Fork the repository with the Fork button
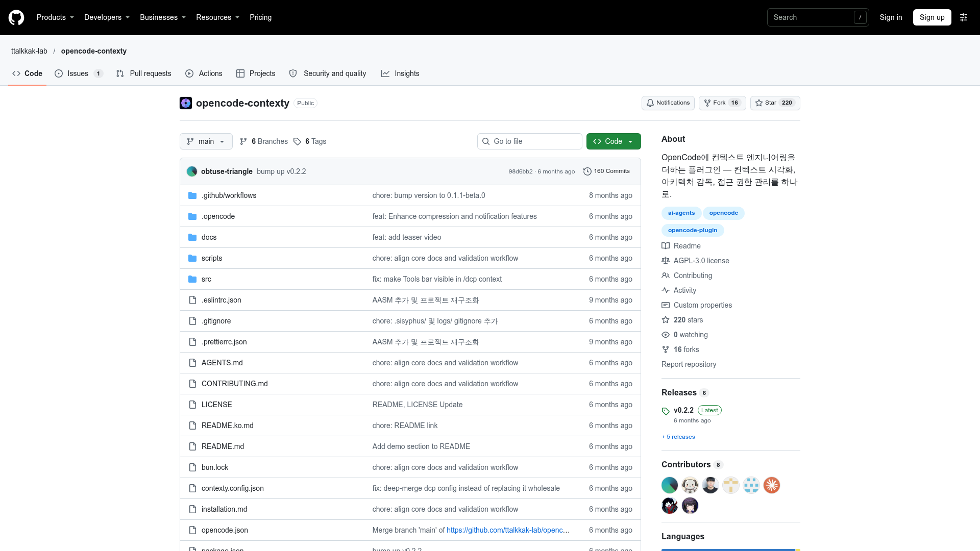This screenshot has width=980, height=551. tap(722, 103)
